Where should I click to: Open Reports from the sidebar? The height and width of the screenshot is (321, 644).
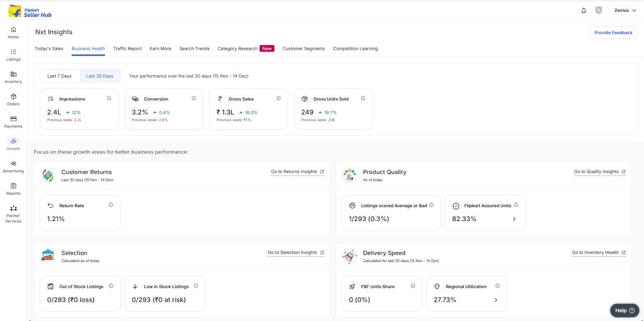[x=13, y=186]
